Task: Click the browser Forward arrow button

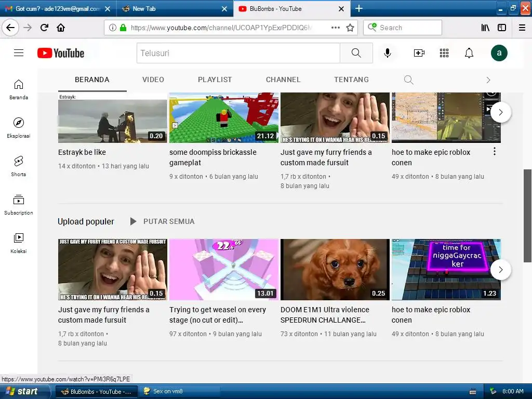Action: pos(28,28)
